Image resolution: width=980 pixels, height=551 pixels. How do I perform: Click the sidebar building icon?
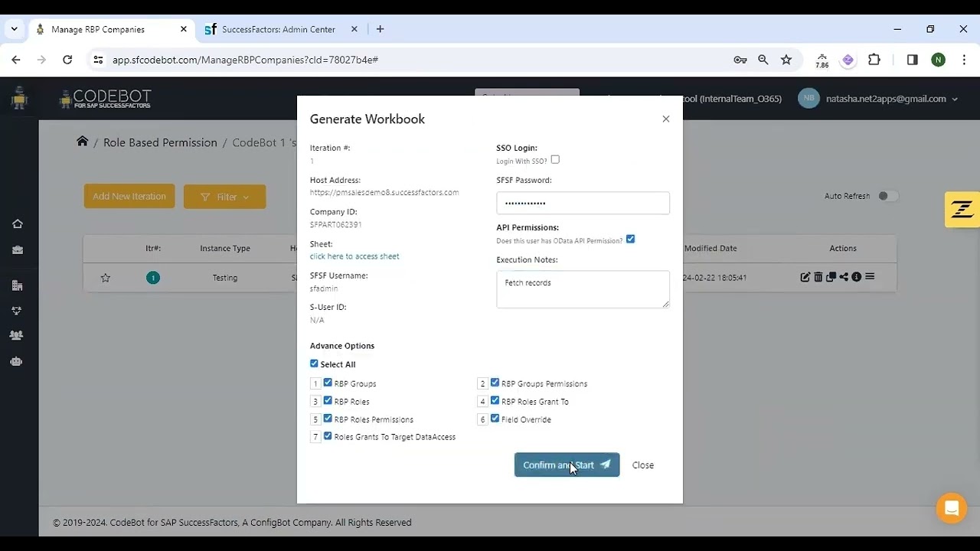coord(17,285)
